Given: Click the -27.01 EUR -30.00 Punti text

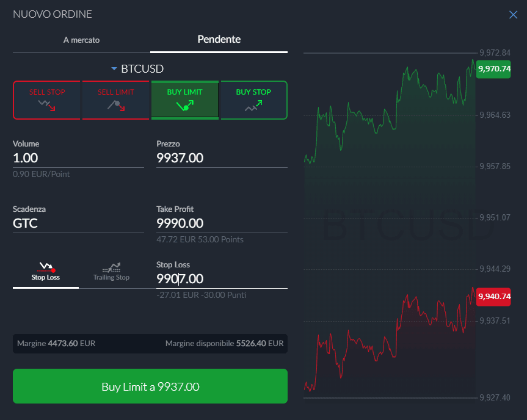Looking at the screenshot, I should (202, 295).
